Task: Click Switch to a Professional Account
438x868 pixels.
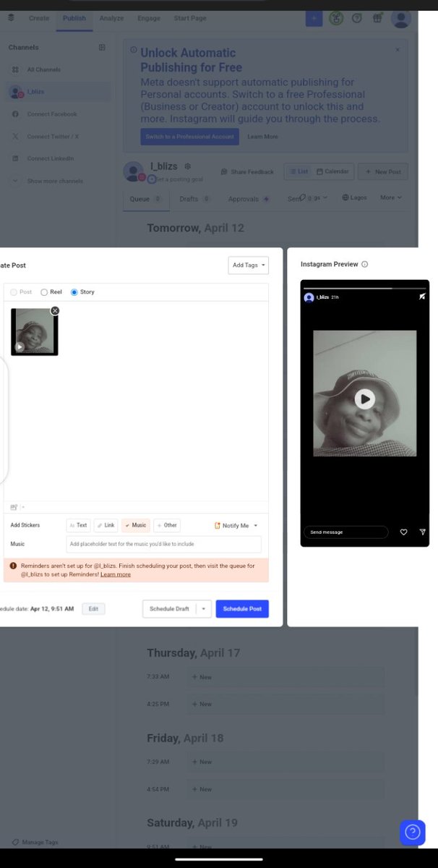Action: (x=190, y=137)
